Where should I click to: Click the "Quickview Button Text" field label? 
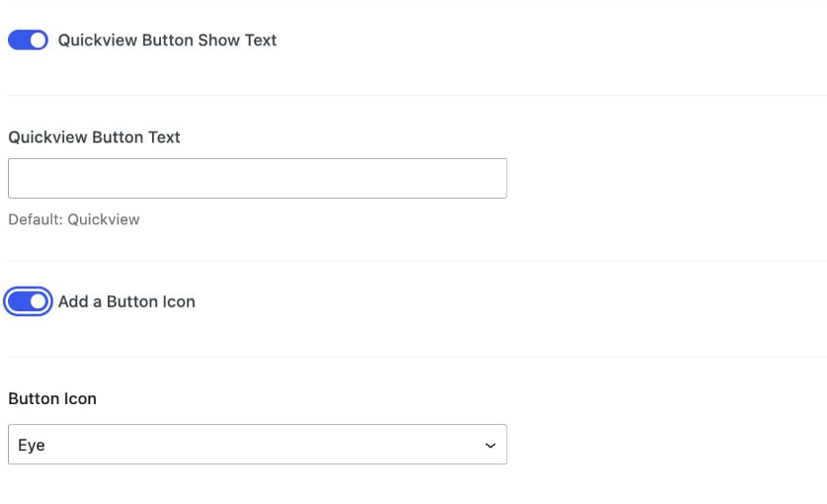point(94,137)
